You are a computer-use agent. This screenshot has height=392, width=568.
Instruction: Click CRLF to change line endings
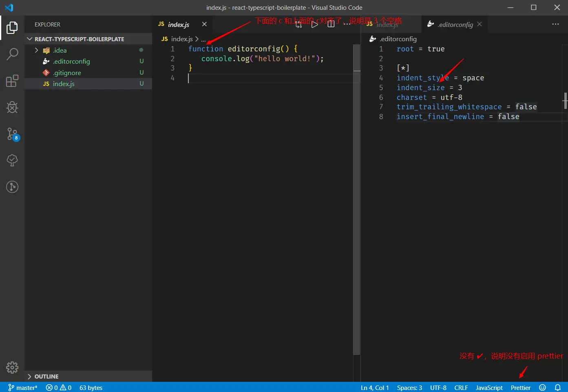pyautogui.click(x=461, y=388)
